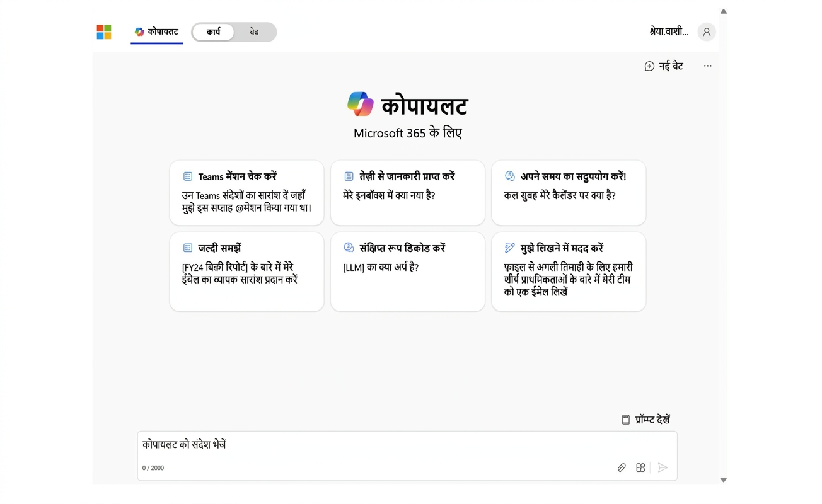Click the Teams मेंशन चेक करें card icon

click(188, 176)
